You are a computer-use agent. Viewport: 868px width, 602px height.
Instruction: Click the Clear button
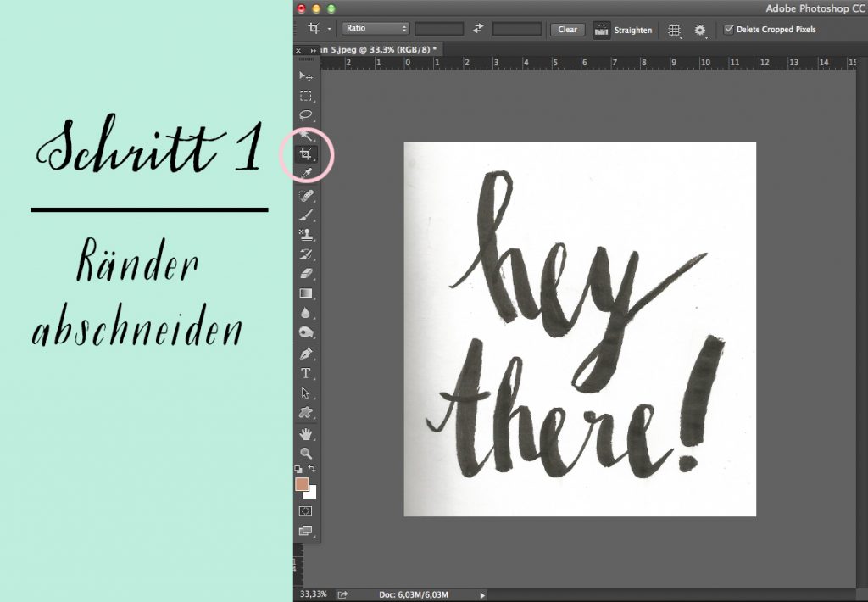(x=567, y=30)
